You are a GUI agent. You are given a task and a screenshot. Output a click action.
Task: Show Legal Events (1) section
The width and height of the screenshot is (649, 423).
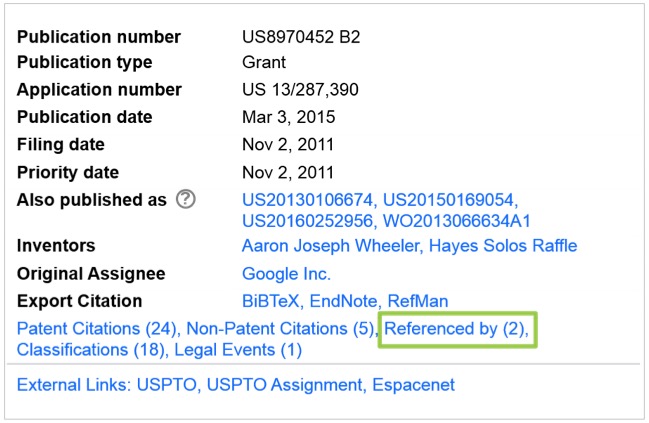[238, 350]
